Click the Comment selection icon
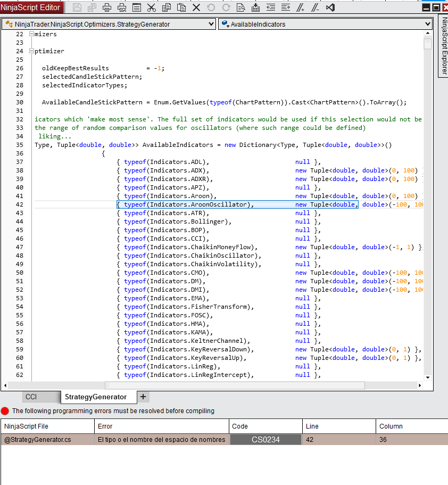The width and height of the screenshot is (448, 485). 301,7
